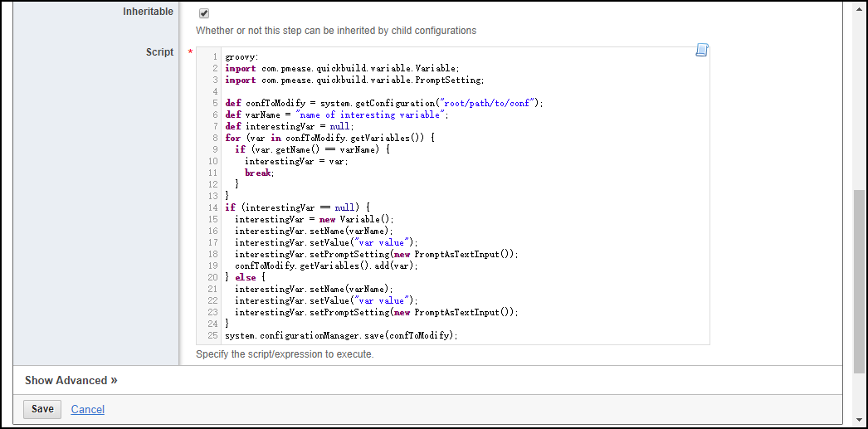Click line number 20 in the editor gutter
This screenshot has height=429, width=868.
[212, 277]
